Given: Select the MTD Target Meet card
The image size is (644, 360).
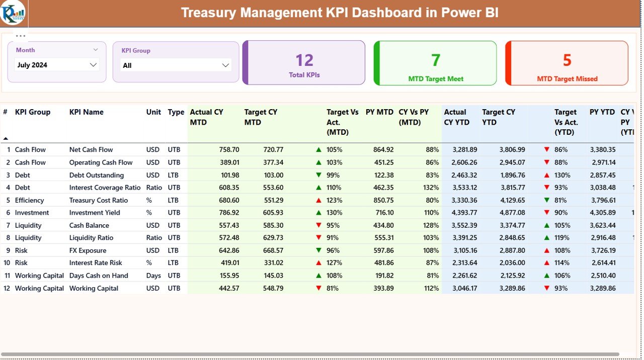Looking at the screenshot, I should point(434,62).
